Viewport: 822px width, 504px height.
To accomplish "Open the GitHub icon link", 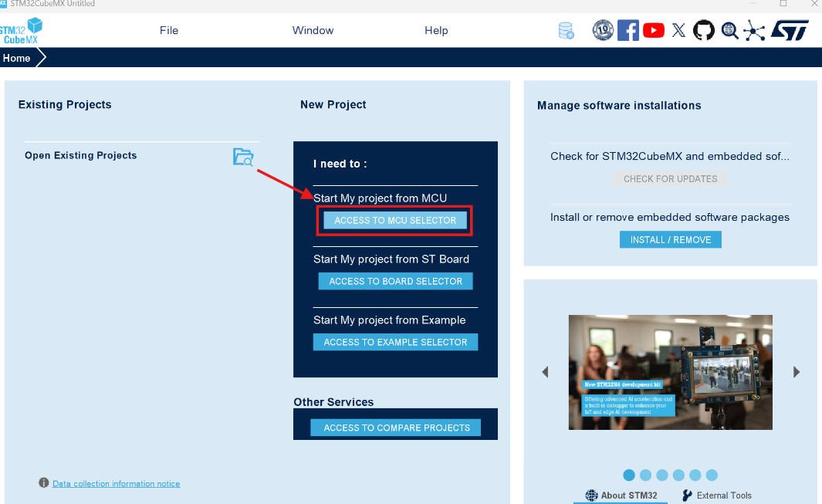I will [703, 30].
